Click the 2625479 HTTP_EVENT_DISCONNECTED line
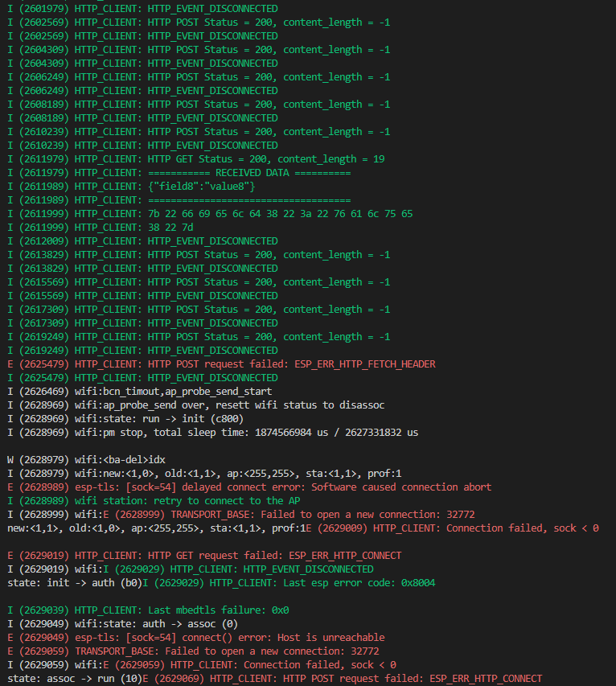This screenshot has height=686, width=616. 142,377
